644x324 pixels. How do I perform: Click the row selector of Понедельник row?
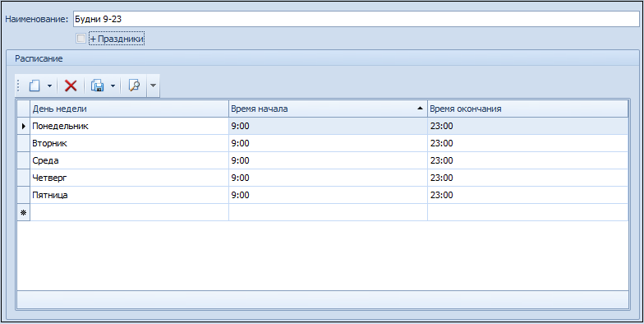[x=23, y=127]
